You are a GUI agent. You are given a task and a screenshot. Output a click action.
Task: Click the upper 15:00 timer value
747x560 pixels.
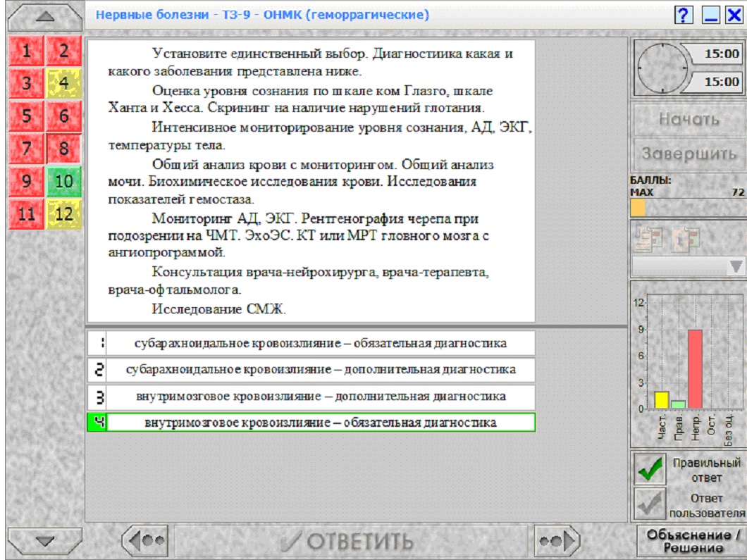pyautogui.click(x=722, y=54)
